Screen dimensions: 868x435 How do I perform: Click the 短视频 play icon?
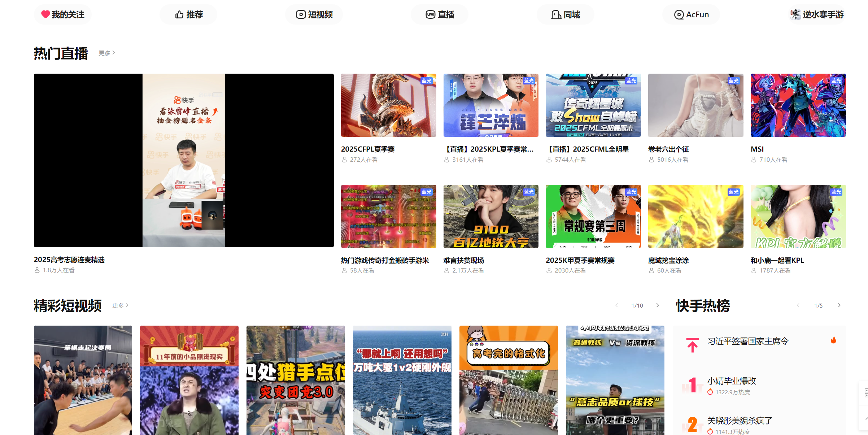(301, 14)
